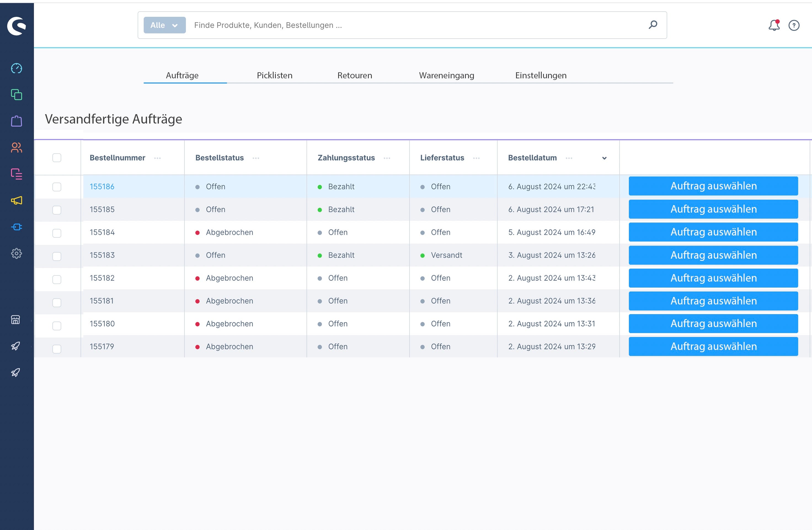Open the notifications bell
The height and width of the screenshot is (530, 812).
pos(774,25)
